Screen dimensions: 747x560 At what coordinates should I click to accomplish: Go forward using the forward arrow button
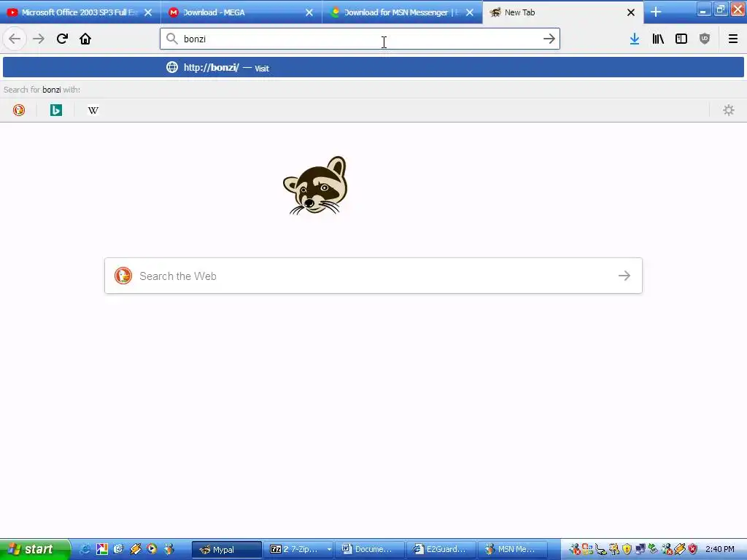39,39
